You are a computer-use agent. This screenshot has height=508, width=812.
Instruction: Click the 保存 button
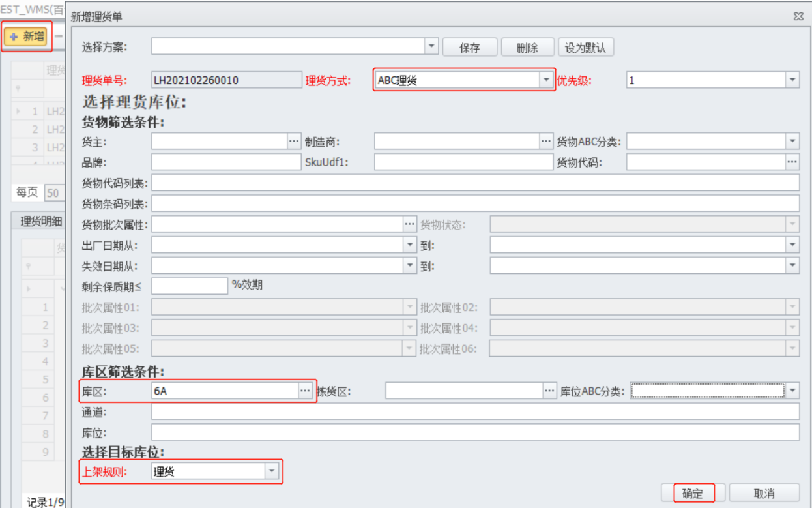coord(469,48)
